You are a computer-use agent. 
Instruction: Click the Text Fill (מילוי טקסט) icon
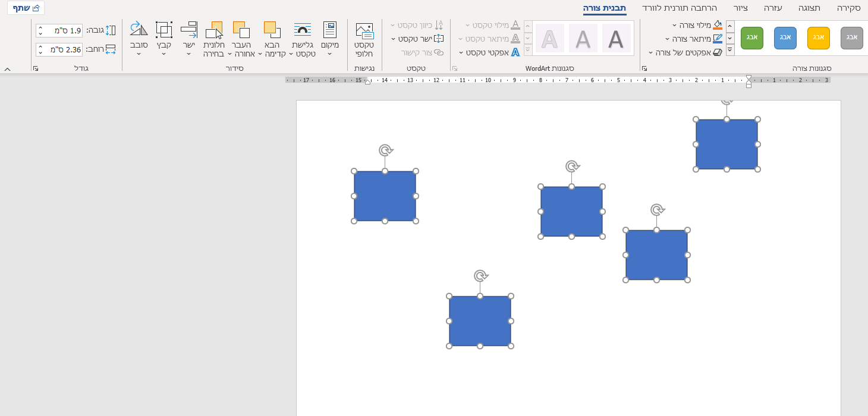point(515,25)
